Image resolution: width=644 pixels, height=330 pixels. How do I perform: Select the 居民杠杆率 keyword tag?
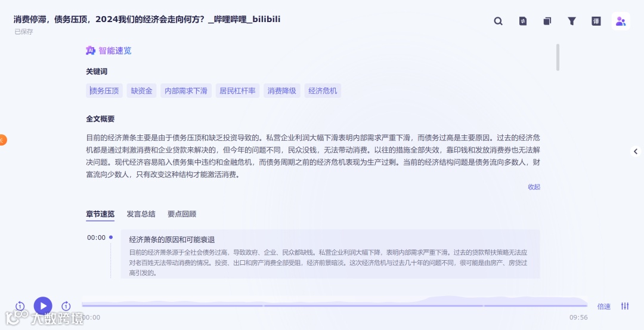pyautogui.click(x=237, y=91)
